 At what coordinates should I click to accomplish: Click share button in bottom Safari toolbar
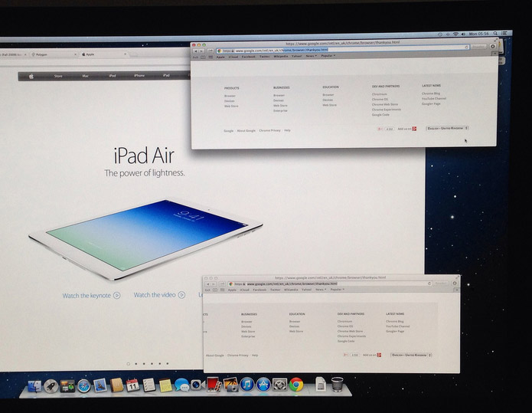click(x=222, y=284)
